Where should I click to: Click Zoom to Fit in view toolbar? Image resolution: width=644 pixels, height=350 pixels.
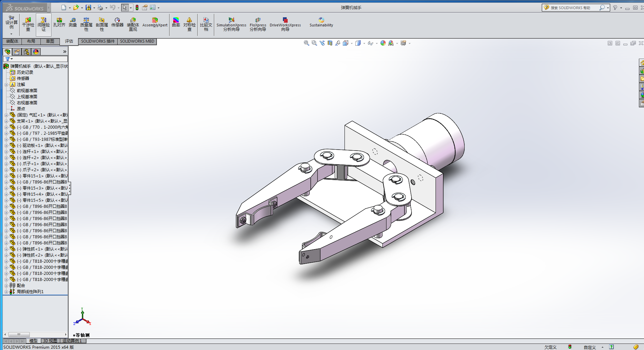tap(306, 43)
